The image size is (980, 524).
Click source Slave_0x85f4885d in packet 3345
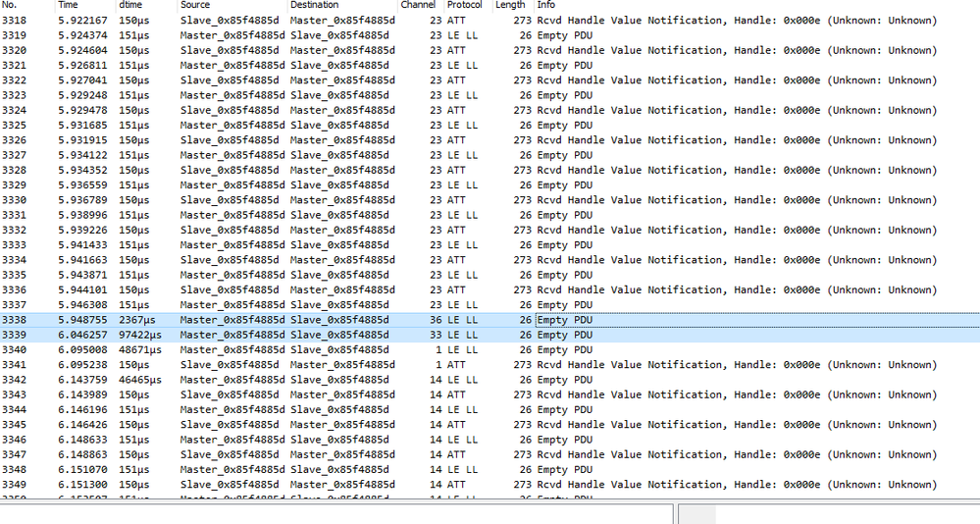tap(230, 426)
